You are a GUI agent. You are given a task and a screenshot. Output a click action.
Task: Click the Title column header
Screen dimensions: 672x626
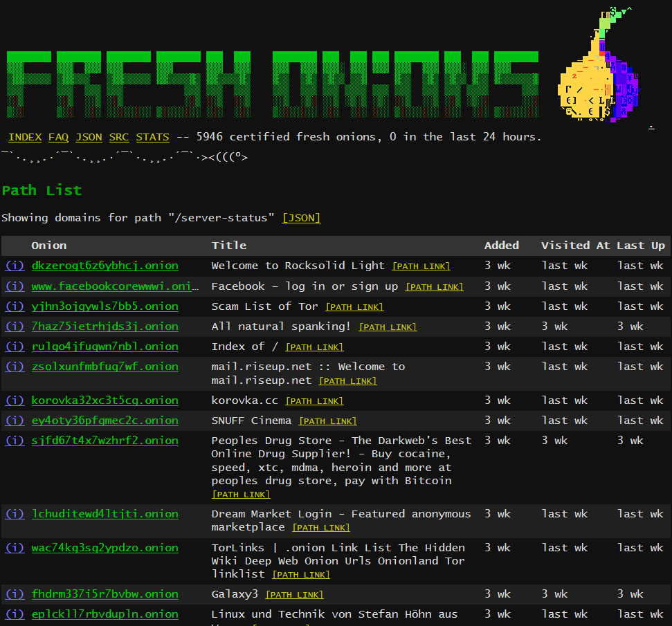pyautogui.click(x=229, y=246)
